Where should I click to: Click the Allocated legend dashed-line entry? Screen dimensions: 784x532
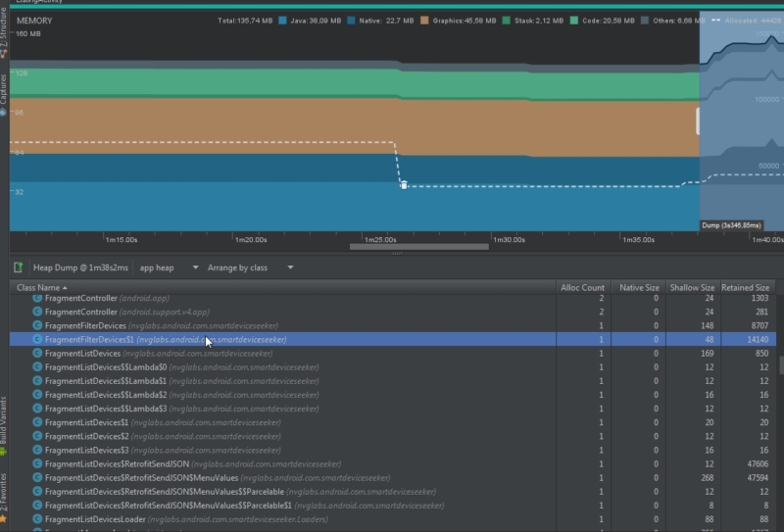point(746,21)
